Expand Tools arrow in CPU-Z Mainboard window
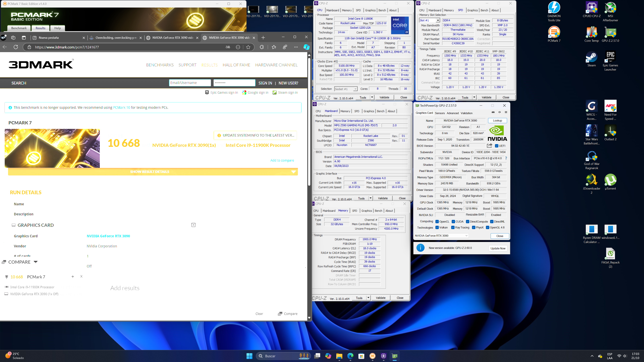The width and height of the screenshot is (644, 362). point(370,198)
